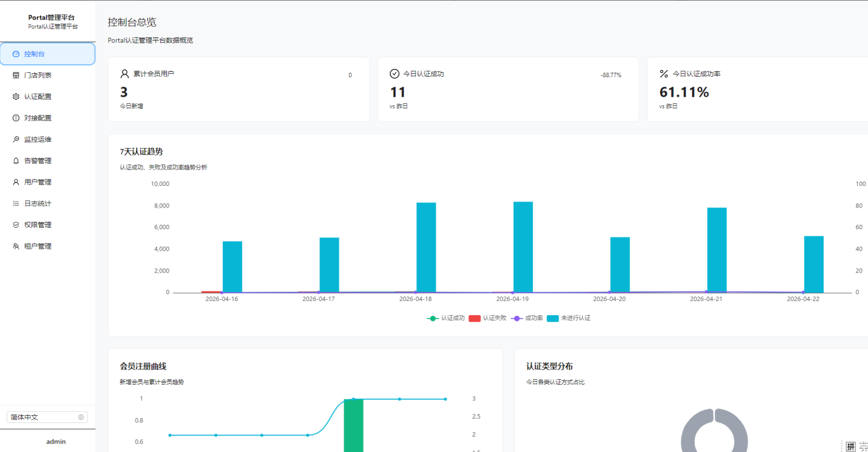Click the shield icon beside 权限管理
The width and height of the screenshot is (868, 452).
(x=16, y=225)
